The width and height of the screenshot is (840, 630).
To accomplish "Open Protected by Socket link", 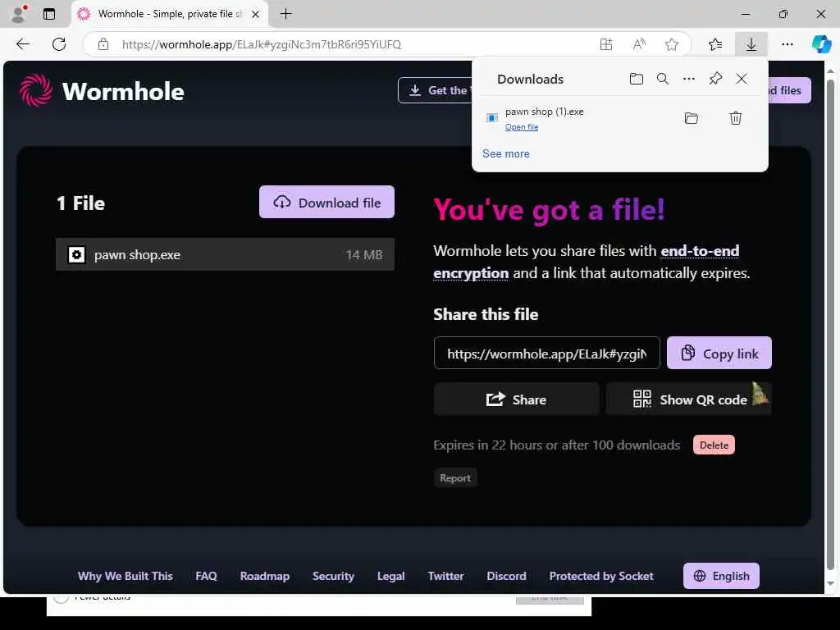I will 601,576.
